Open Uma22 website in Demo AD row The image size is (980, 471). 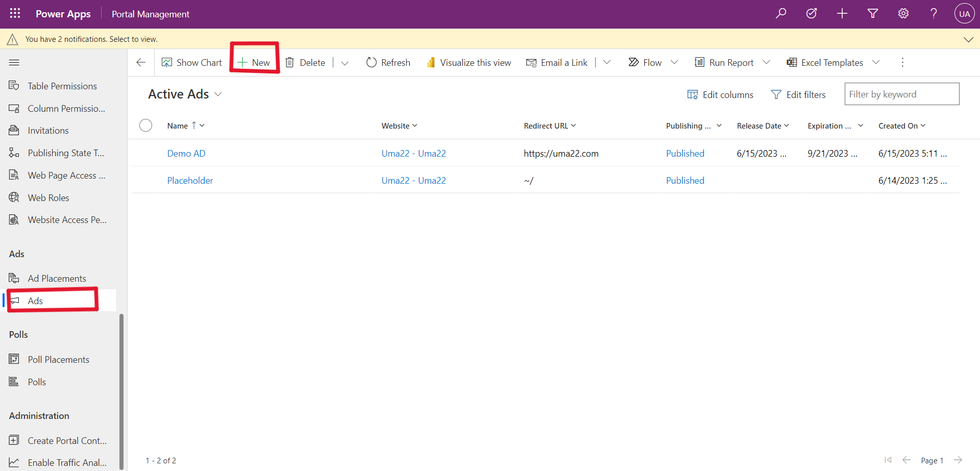[x=413, y=154]
